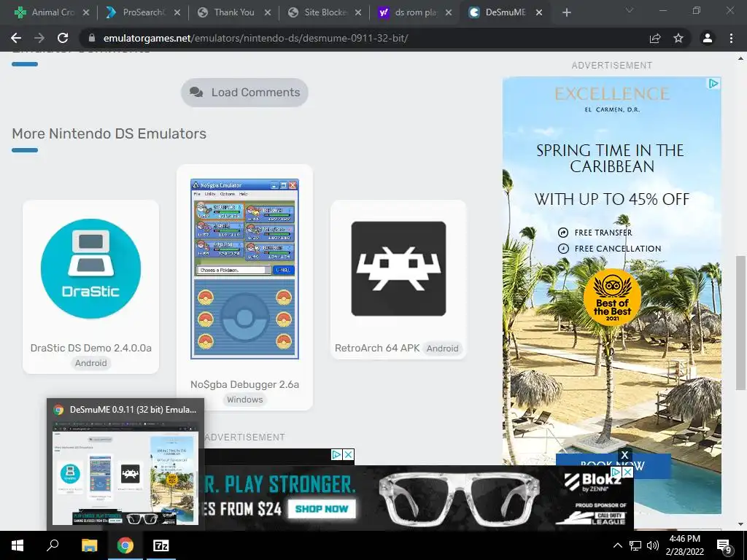Open the volume control tray icon
The height and width of the screenshot is (560, 747).
tap(653, 545)
